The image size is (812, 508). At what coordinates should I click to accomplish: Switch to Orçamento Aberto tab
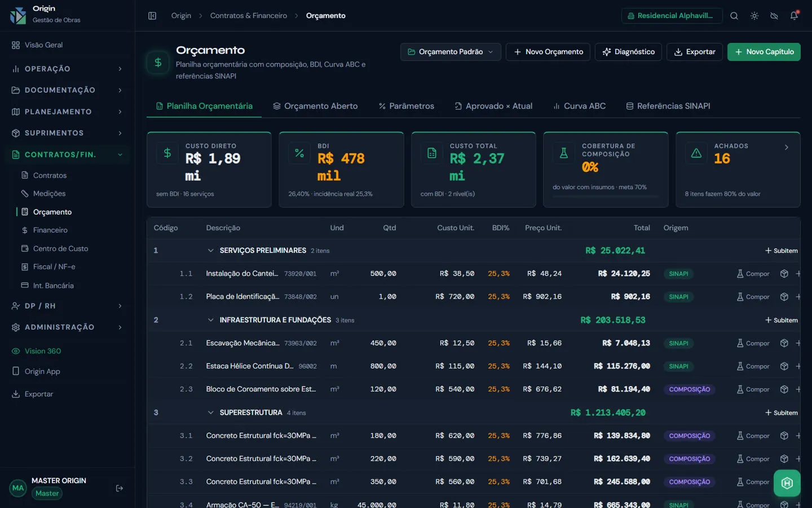pyautogui.click(x=315, y=106)
